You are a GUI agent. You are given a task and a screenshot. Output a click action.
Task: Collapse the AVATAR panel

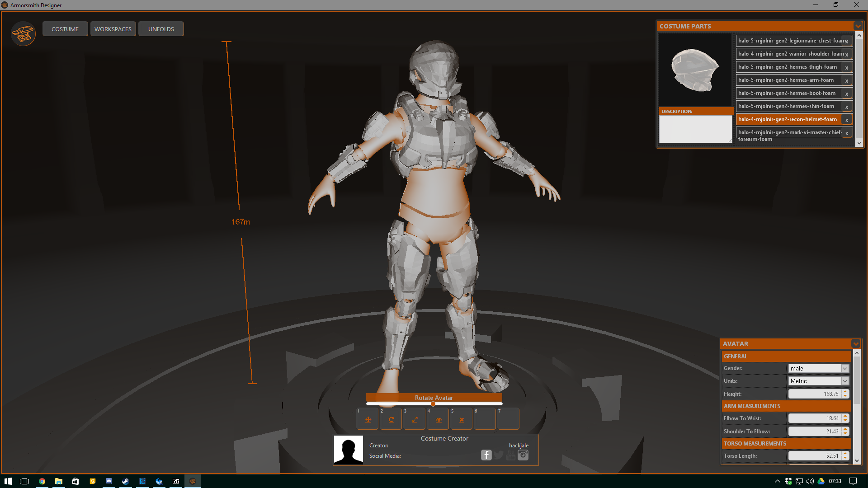click(856, 343)
